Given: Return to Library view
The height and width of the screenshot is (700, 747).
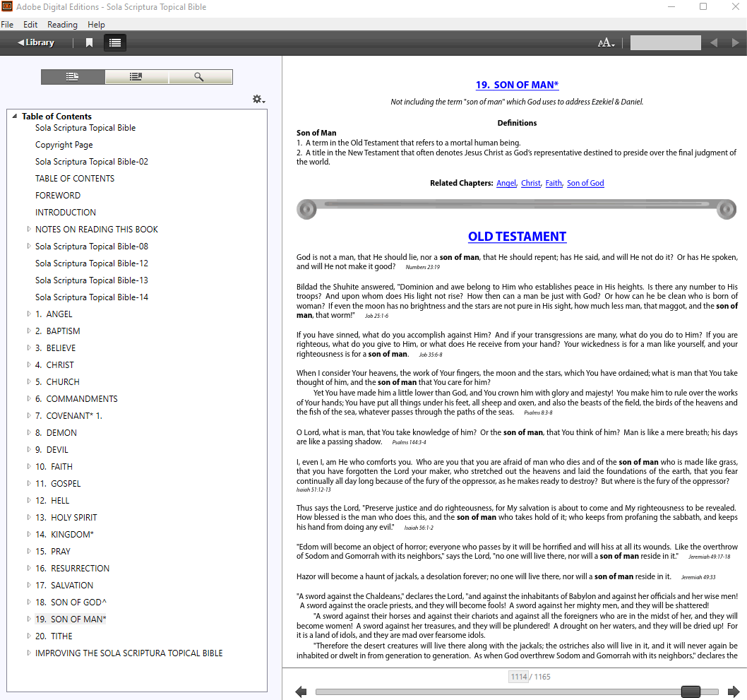Looking at the screenshot, I should tap(36, 42).
